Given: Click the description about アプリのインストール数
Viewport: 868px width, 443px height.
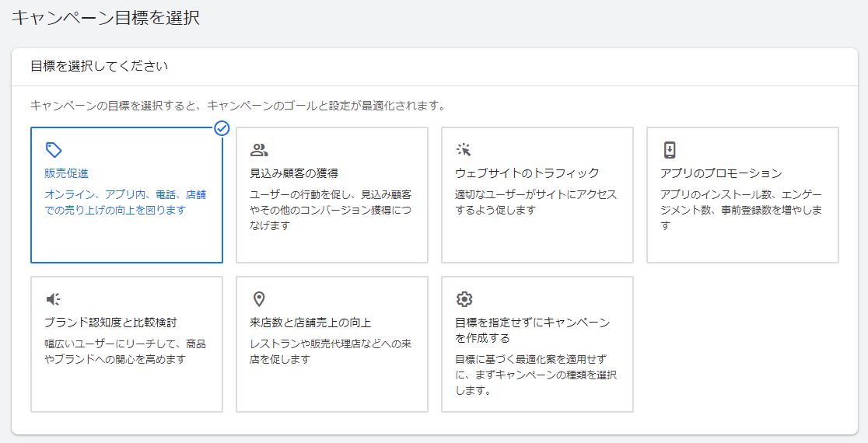Looking at the screenshot, I should click(x=741, y=210).
